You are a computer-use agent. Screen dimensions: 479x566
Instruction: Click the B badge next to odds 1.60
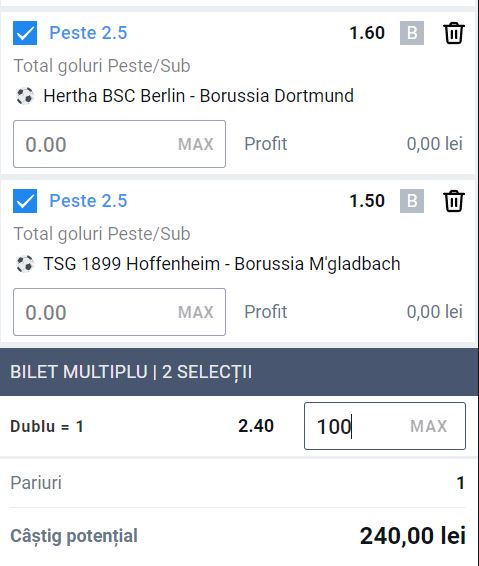pyautogui.click(x=412, y=33)
